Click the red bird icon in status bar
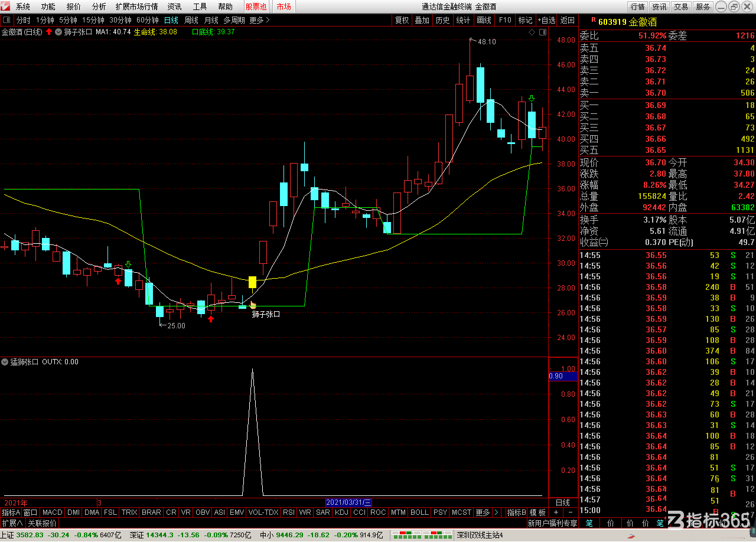This screenshot has height=542, width=756. [x=631, y=536]
